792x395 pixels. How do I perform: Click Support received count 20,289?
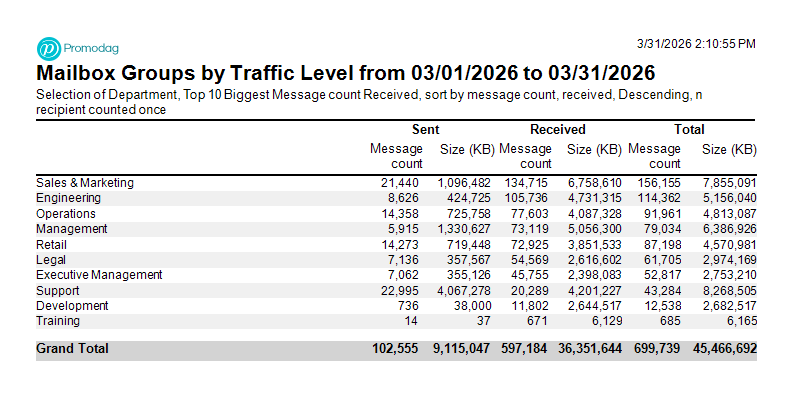(529, 291)
